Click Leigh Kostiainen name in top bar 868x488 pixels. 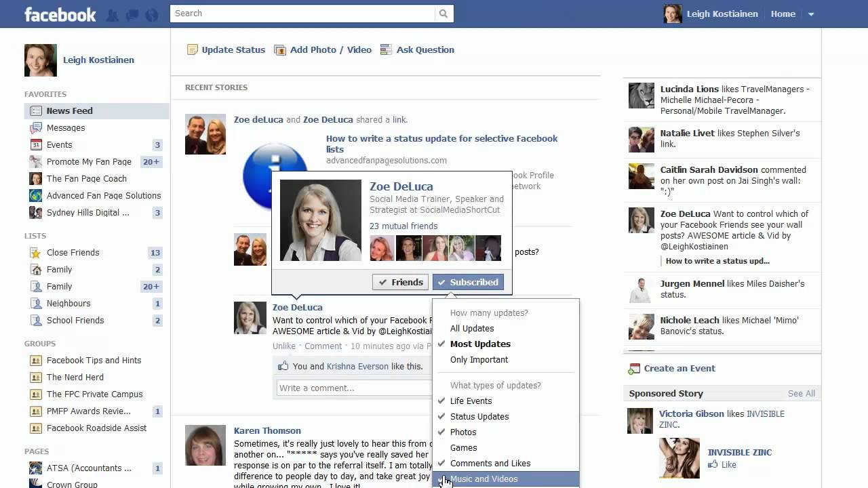pyautogui.click(x=722, y=14)
